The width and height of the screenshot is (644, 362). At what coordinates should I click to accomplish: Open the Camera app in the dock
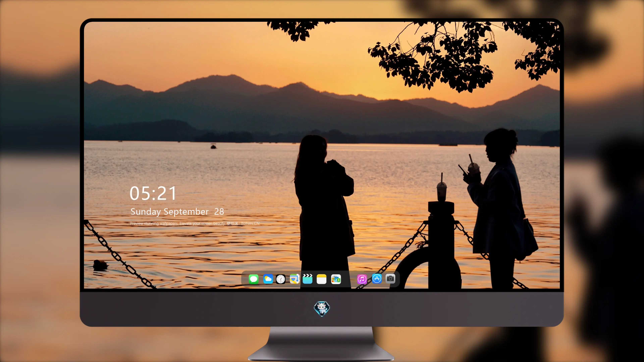pyautogui.click(x=390, y=279)
